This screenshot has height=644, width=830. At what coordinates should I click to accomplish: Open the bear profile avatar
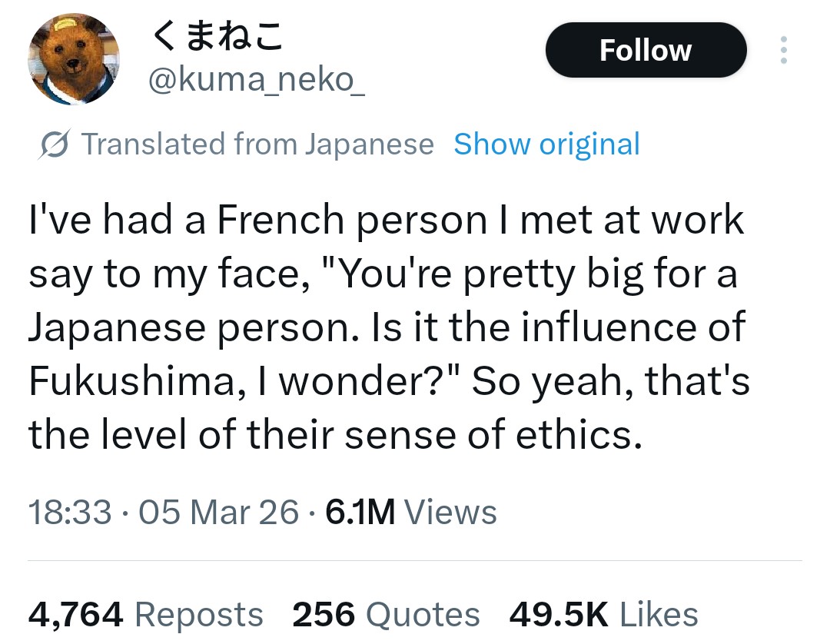pyautogui.click(x=75, y=59)
